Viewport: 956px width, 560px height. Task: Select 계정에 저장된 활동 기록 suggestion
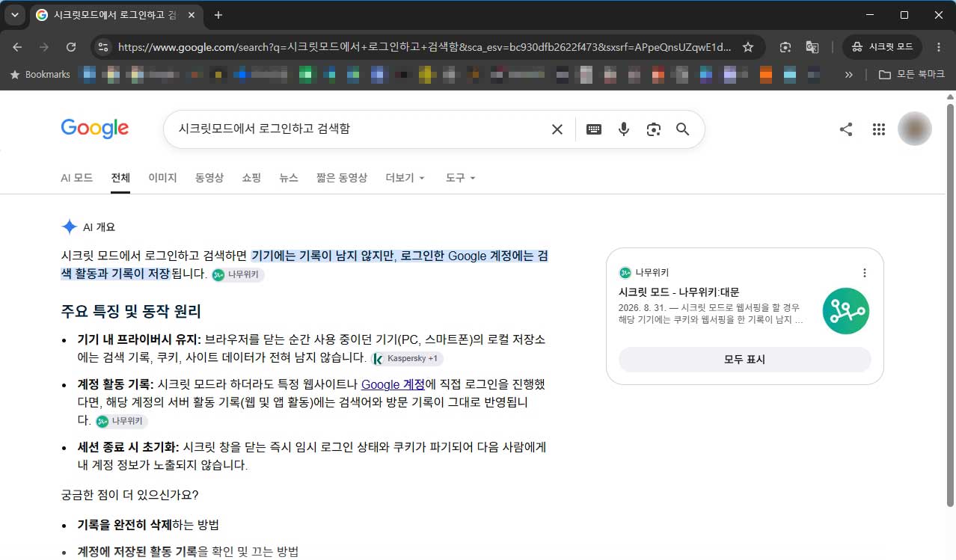point(188,552)
